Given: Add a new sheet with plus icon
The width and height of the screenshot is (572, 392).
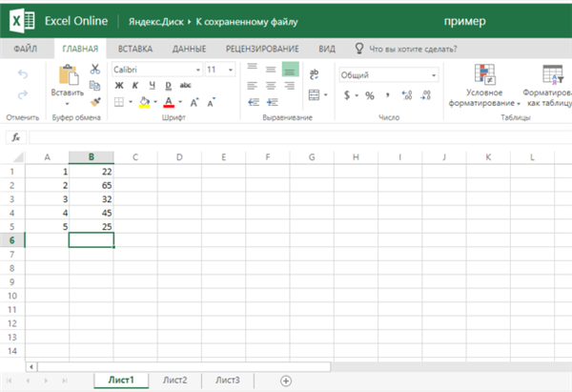Looking at the screenshot, I should click(x=286, y=381).
